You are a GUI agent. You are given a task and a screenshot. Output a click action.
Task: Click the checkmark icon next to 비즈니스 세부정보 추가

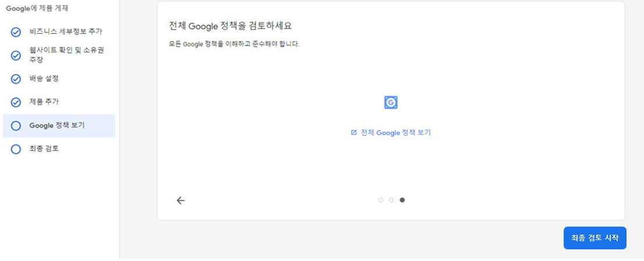[x=16, y=32]
